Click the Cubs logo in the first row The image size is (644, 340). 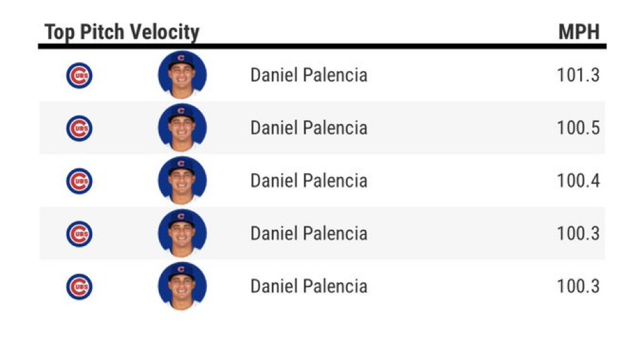(x=79, y=75)
